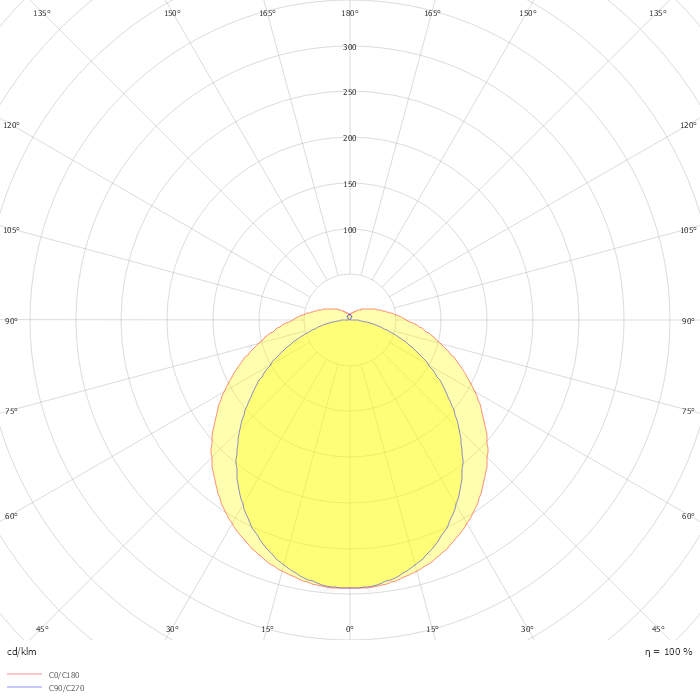Click the cd/klm unit label
This screenshot has height=700, width=700.
21,652
